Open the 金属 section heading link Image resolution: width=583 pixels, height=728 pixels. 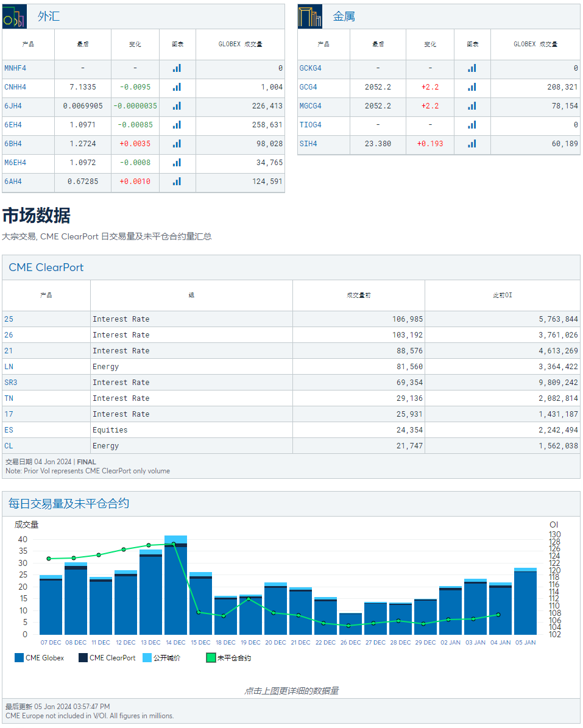pyautogui.click(x=344, y=16)
